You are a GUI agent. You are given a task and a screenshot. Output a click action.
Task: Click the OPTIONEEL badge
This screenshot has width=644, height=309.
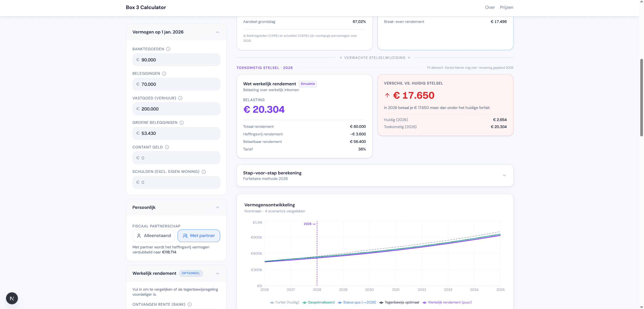191,273
